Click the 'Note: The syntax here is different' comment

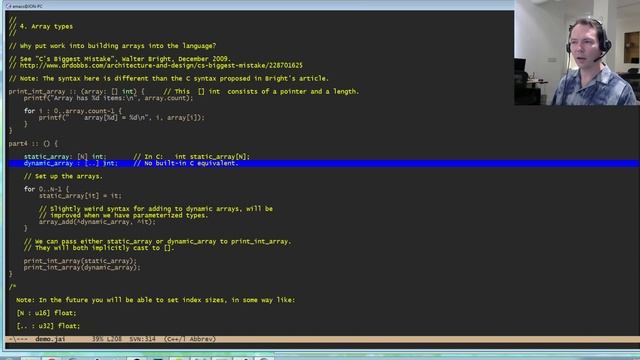(169, 78)
